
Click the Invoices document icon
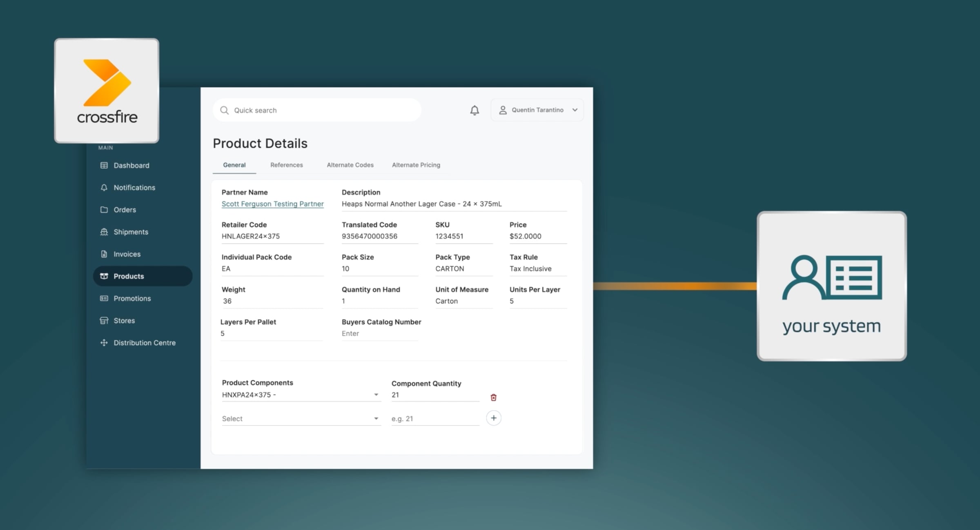coord(104,254)
